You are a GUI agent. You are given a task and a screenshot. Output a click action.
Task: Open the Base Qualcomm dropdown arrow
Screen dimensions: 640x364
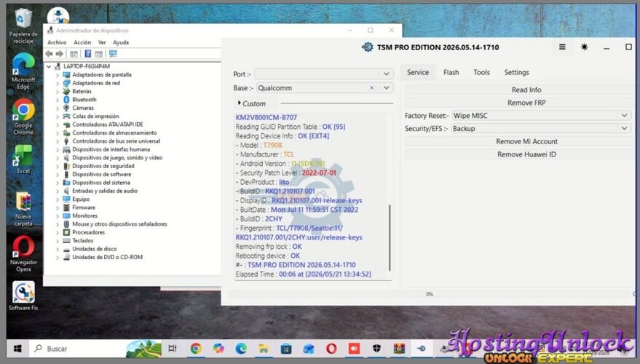coord(386,88)
